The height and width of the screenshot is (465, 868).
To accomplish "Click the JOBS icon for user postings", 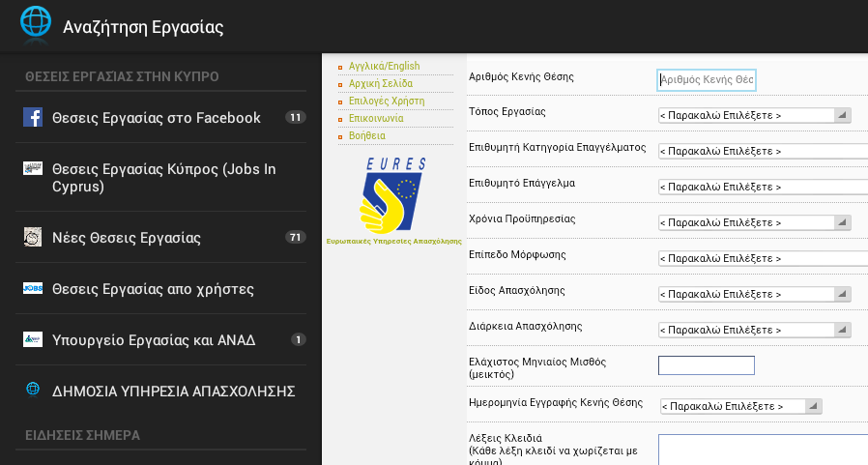I will click(33, 288).
